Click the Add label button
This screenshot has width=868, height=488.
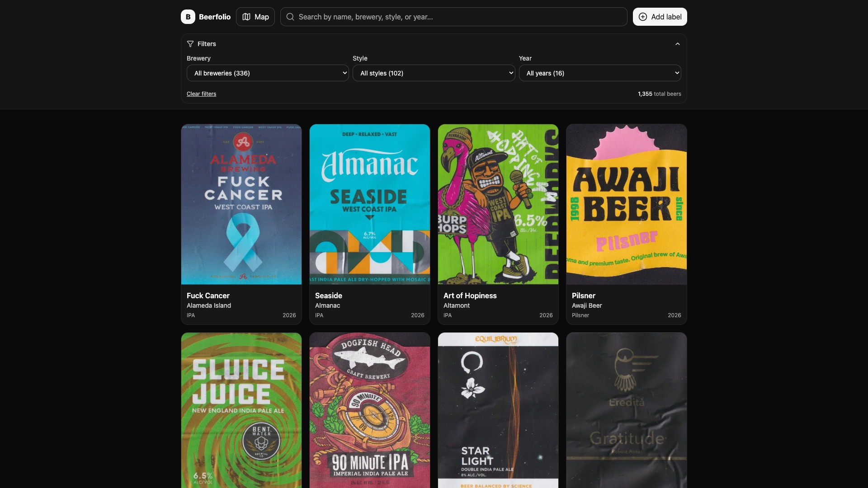[660, 17]
